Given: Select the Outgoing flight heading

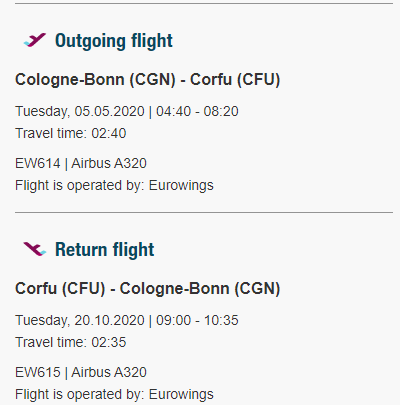Looking at the screenshot, I should click(114, 41).
